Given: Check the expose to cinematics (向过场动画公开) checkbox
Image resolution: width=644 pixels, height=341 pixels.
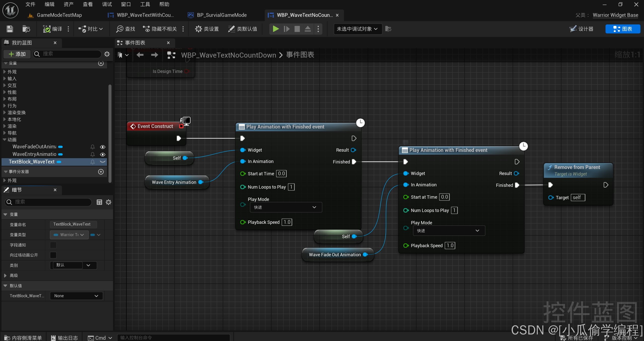Looking at the screenshot, I should [53, 255].
